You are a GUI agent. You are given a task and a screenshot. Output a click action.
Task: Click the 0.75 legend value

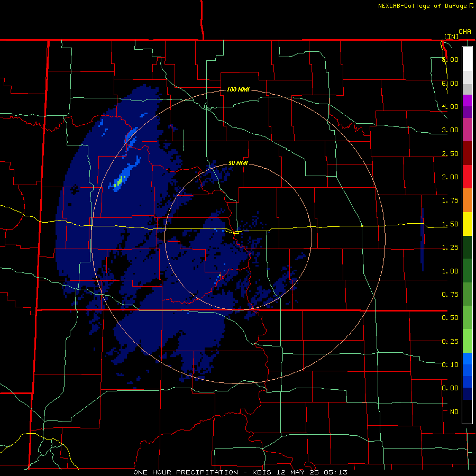[x=450, y=295]
